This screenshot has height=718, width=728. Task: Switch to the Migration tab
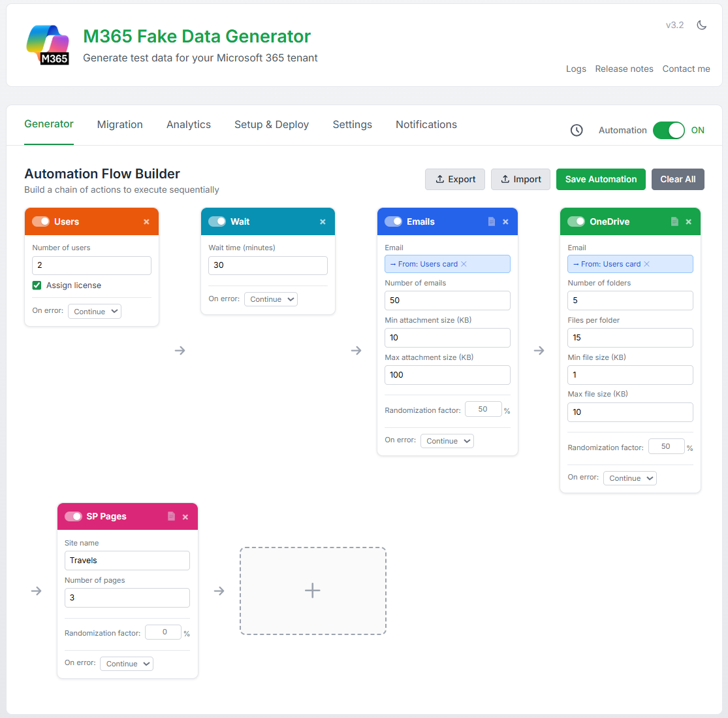(x=119, y=125)
